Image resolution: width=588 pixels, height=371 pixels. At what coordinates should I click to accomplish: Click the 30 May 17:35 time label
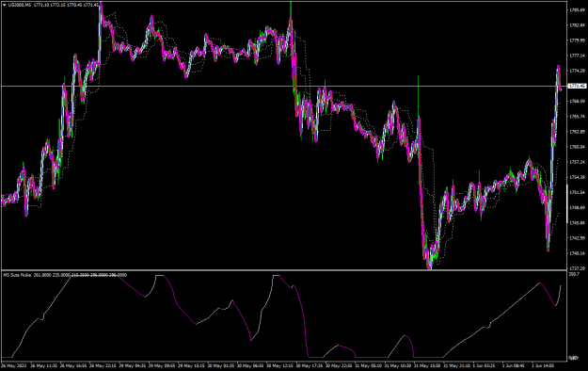tap(310, 365)
